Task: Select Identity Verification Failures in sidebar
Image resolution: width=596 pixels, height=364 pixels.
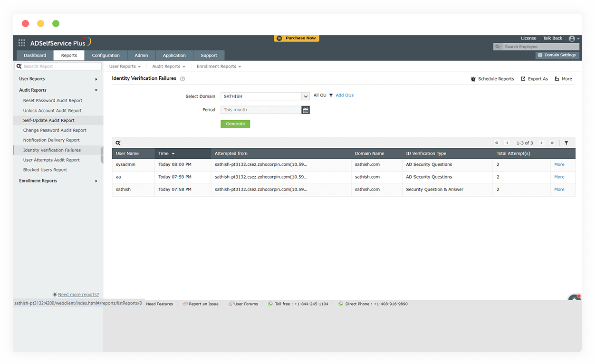Action: coord(52,150)
